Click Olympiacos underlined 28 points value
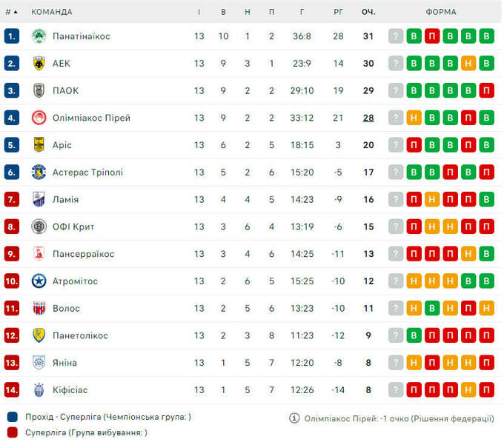Image resolution: width=504 pixels, height=442 pixels. tap(368, 118)
